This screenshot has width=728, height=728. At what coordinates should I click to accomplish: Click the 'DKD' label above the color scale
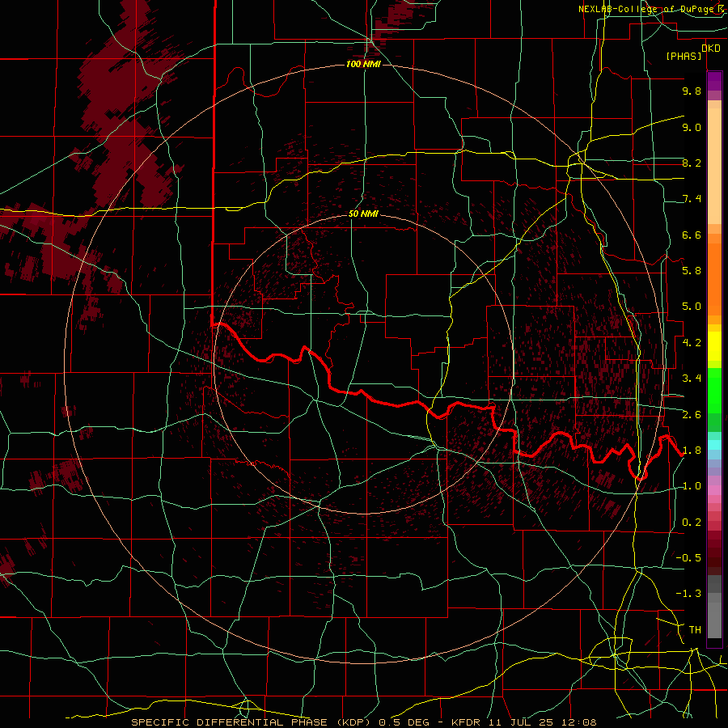click(711, 49)
